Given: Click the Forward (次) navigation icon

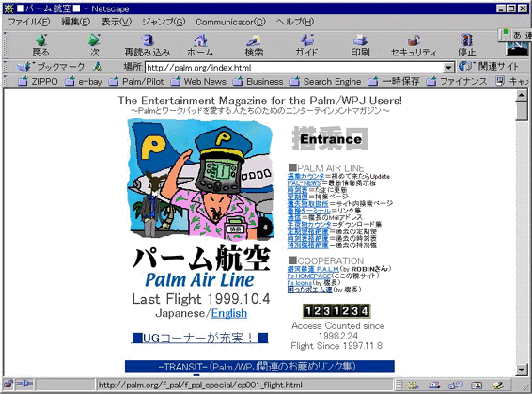Looking at the screenshot, I should pyautogui.click(x=94, y=45).
